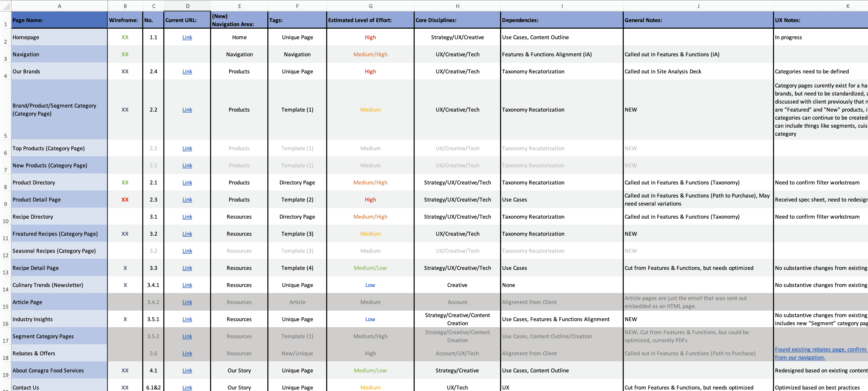
Task: Select column D header
Action: pyautogui.click(x=187, y=6)
